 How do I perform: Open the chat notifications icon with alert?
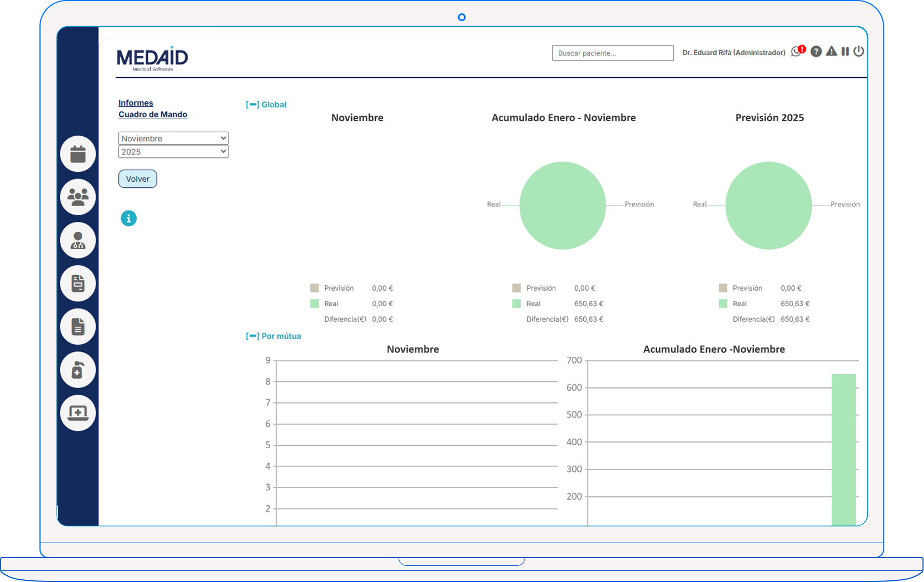pos(798,51)
